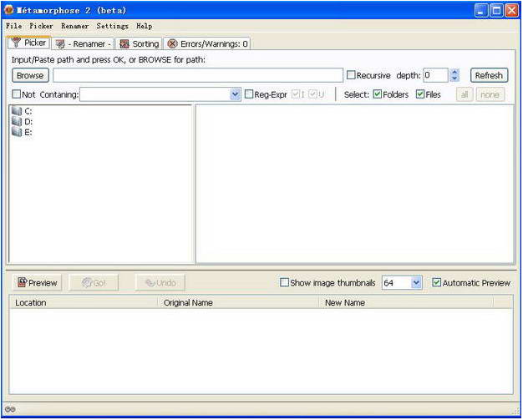Image resolution: width=523 pixels, height=420 pixels.
Task: Click the select all button
Action: click(465, 94)
